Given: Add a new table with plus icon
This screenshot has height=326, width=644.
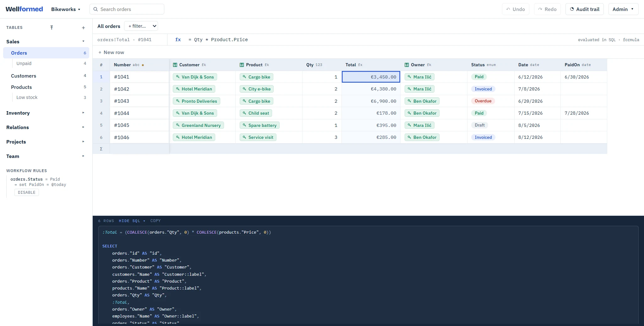Looking at the screenshot, I should click(83, 28).
